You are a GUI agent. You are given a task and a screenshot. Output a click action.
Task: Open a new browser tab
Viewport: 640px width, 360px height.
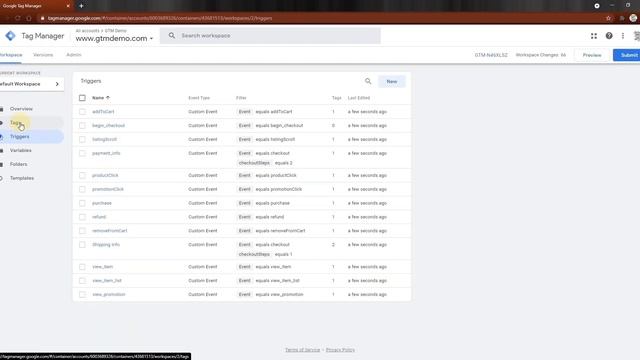tap(81, 6)
